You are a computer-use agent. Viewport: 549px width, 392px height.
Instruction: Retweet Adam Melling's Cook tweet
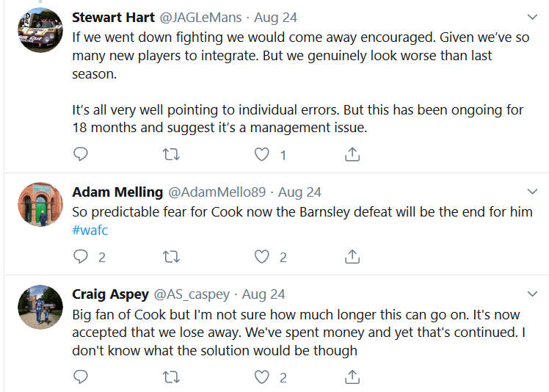tap(171, 256)
